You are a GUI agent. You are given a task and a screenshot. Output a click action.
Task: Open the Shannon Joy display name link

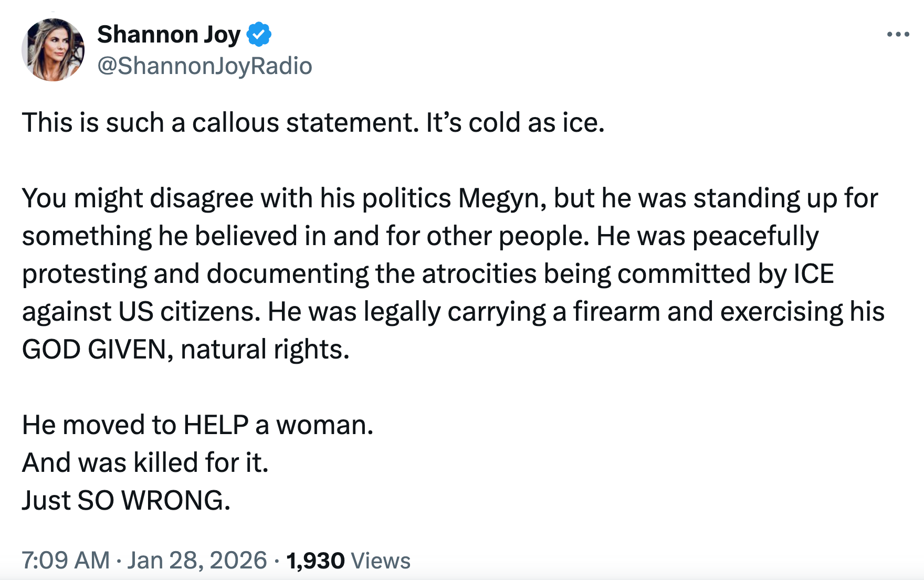(x=169, y=34)
